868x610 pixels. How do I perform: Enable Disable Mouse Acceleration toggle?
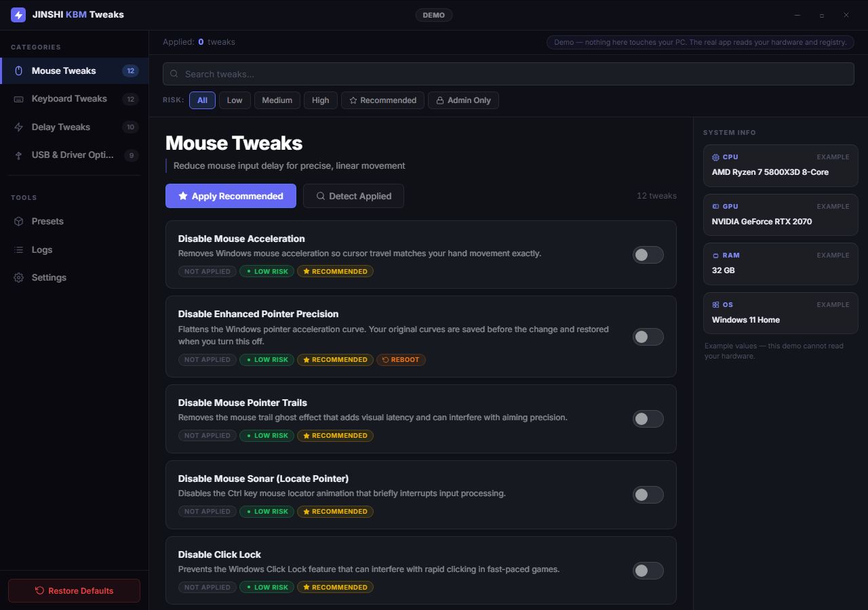[x=648, y=255]
